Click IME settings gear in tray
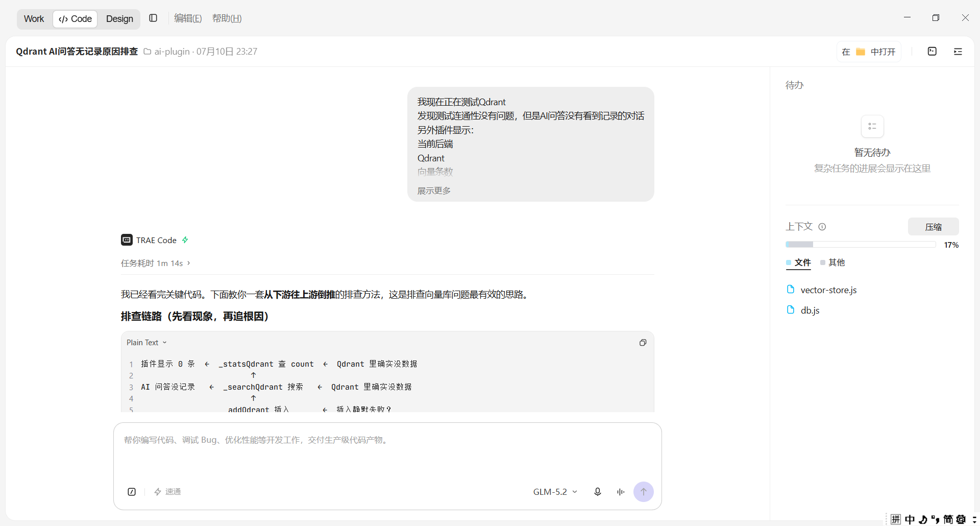This screenshot has height=526, width=980. 961,519
